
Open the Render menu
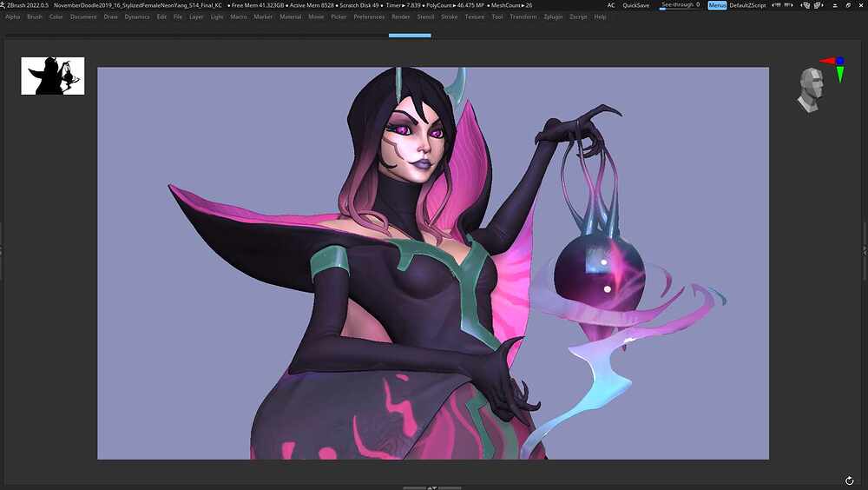click(401, 17)
